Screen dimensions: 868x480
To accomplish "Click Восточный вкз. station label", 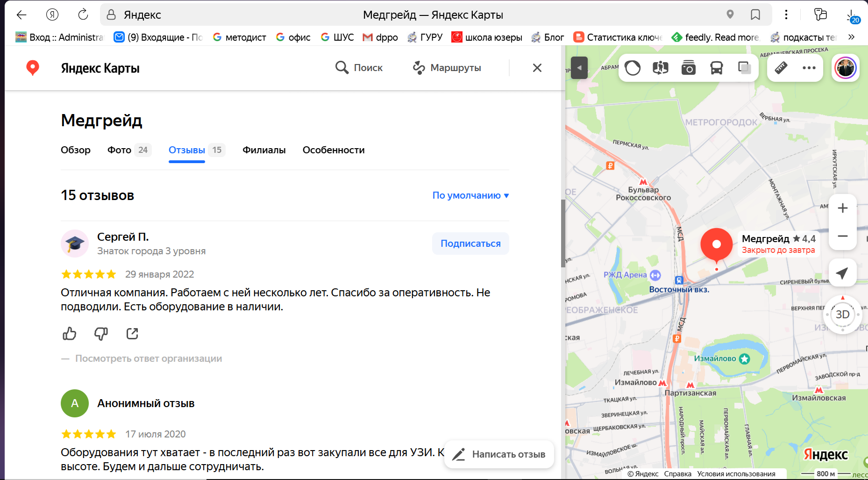I will [679, 289].
